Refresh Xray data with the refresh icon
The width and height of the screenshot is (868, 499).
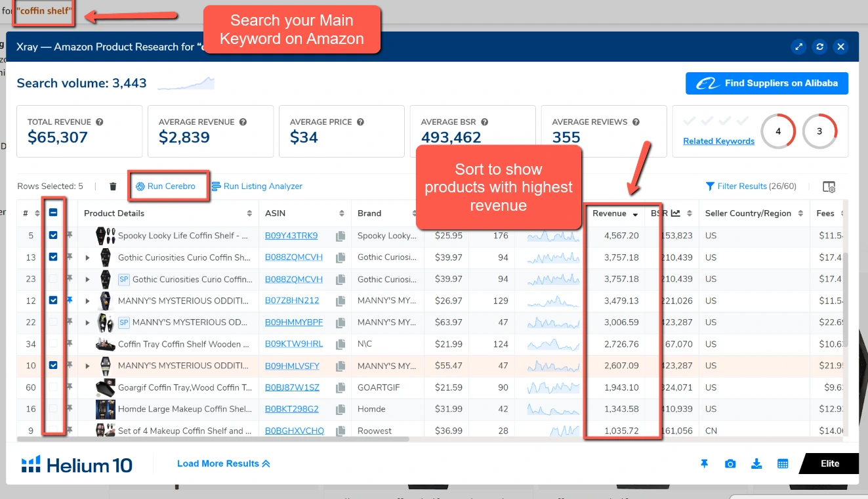tap(819, 47)
